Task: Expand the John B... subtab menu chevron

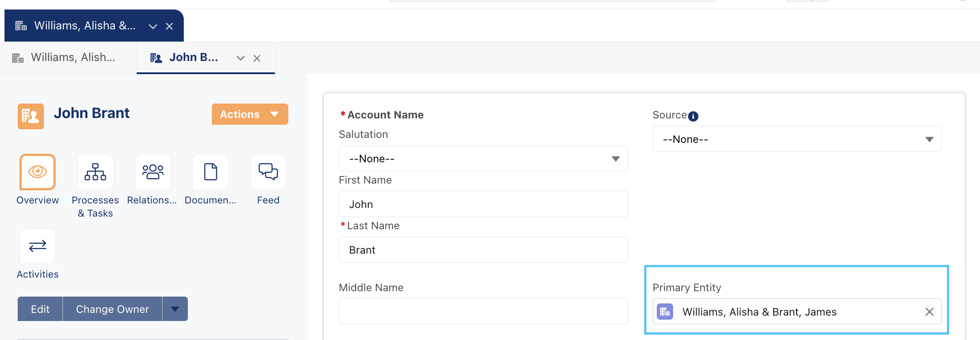Action: click(x=240, y=58)
